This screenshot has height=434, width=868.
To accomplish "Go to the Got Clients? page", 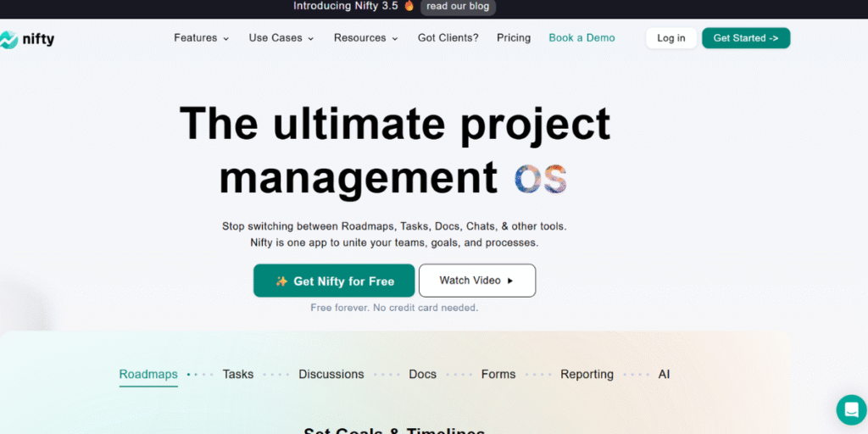I will point(448,38).
